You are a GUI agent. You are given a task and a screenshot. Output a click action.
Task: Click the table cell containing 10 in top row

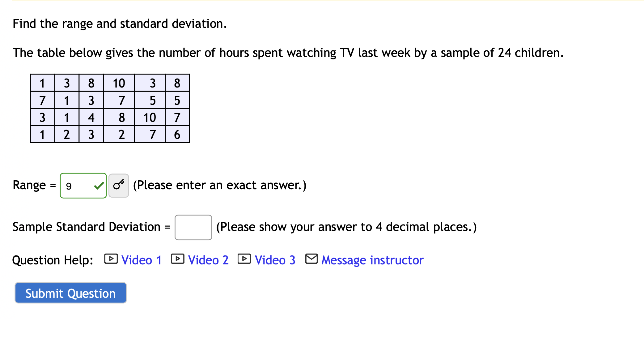click(118, 83)
